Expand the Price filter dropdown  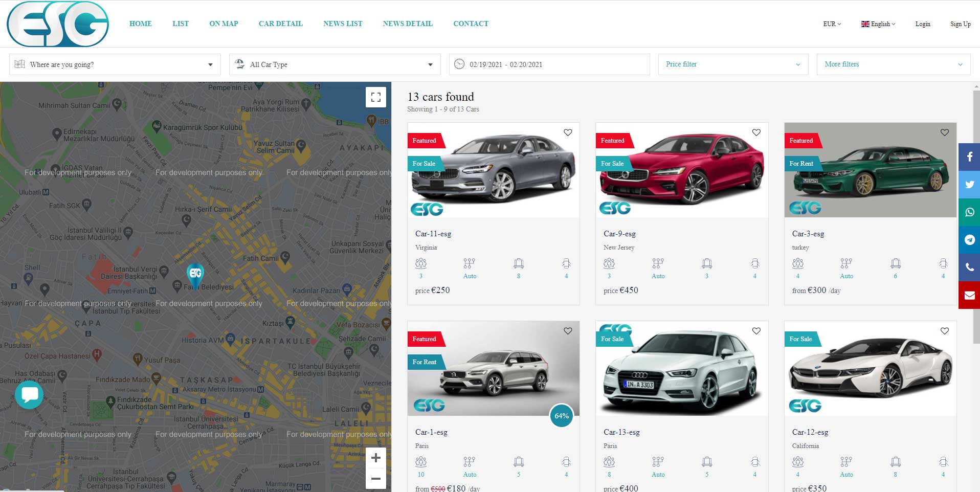pos(733,64)
